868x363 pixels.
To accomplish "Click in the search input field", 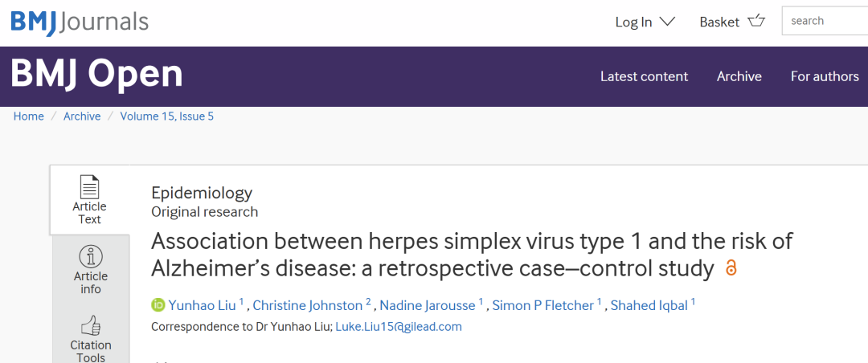I will tap(825, 21).
